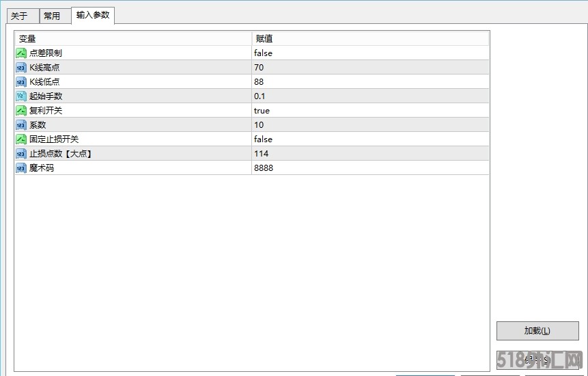Switch to the 常用 tab
Image resolution: width=588 pixels, height=376 pixels.
(x=52, y=16)
